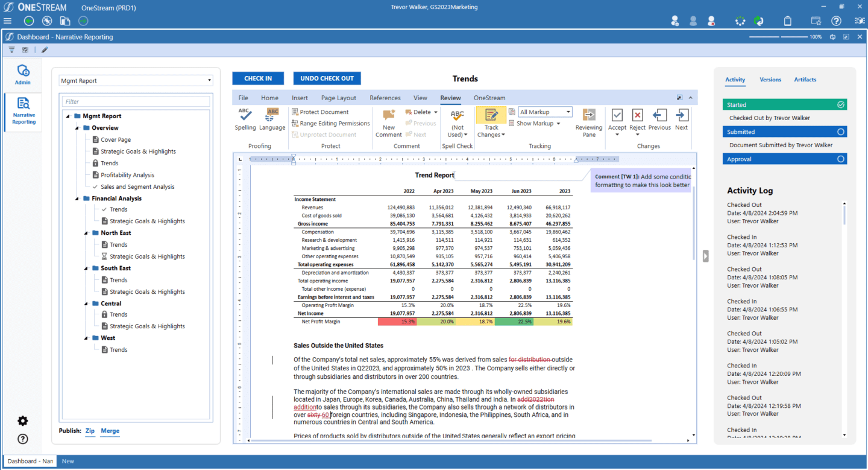Open the question mark help icon in header
Viewport: 868px width, 470px height.
point(836,21)
